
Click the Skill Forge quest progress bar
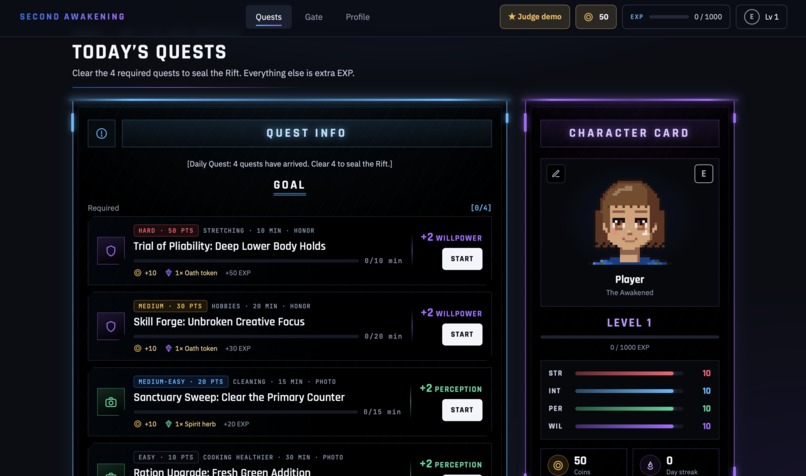pos(246,337)
